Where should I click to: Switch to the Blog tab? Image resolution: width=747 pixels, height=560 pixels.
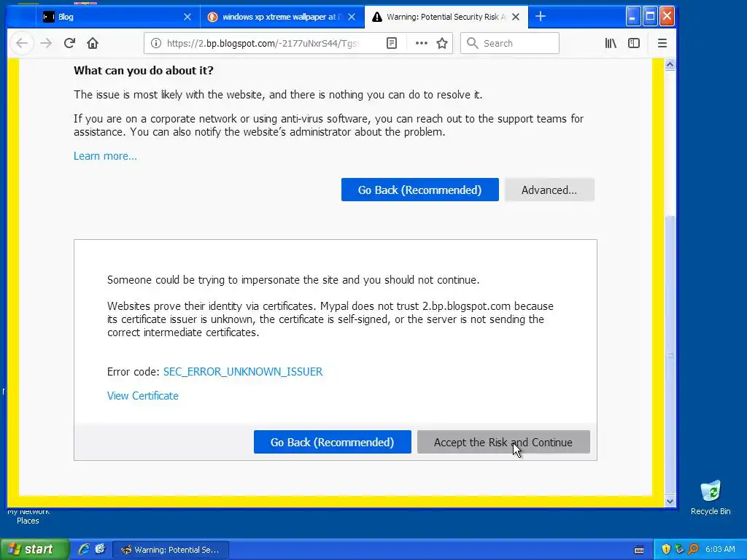(x=117, y=17)
